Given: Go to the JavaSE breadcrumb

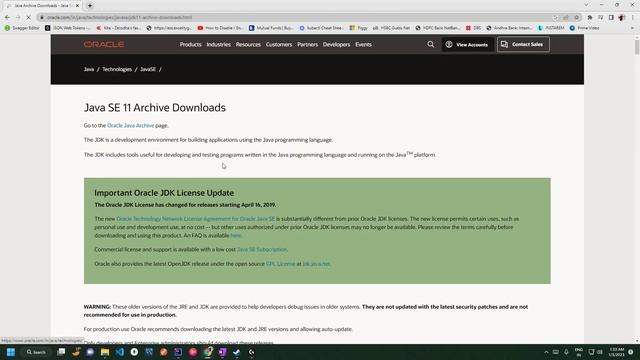Looking at the screenshot, I should 148,69.
